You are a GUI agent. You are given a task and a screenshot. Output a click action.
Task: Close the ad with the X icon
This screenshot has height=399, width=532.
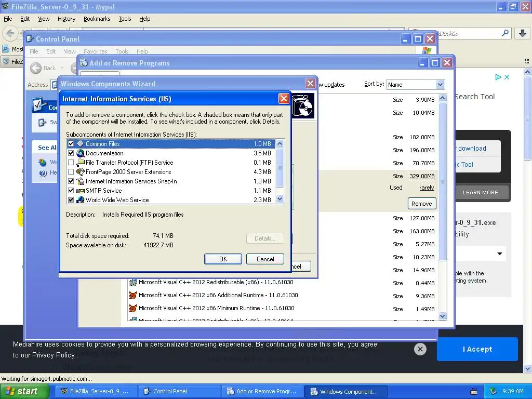coord(507,77)
